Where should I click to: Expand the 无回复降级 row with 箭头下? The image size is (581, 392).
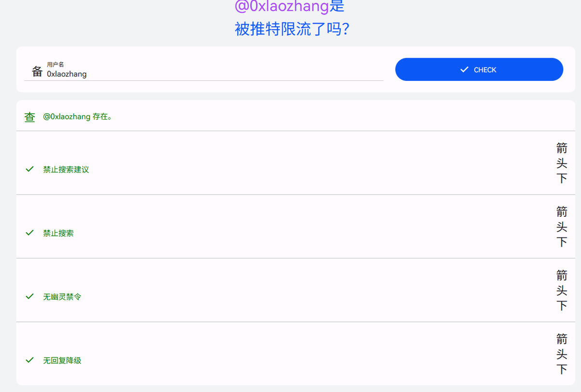[x=562, y=354]
